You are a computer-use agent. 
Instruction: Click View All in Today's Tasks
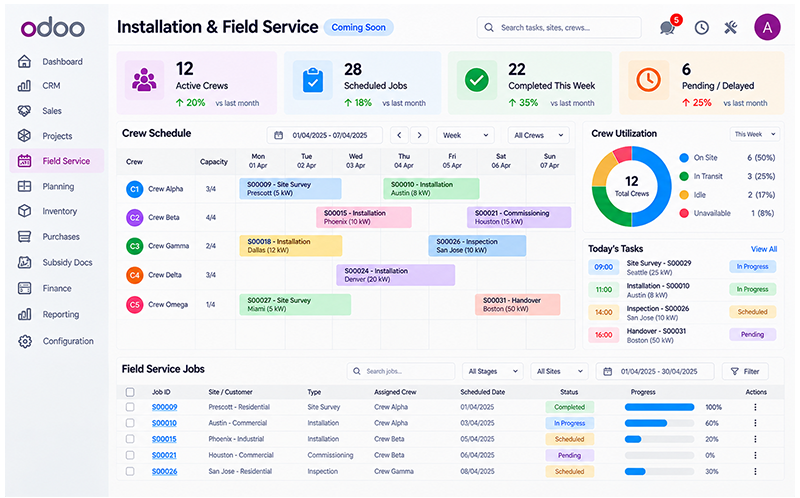tap(764, 249)
